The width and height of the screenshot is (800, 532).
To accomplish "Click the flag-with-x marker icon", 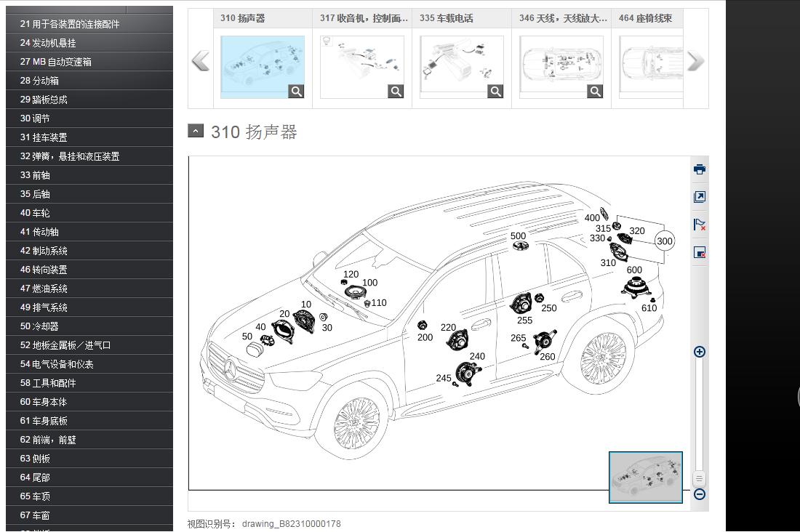I will pyautogui.click(x=699, y=224).
